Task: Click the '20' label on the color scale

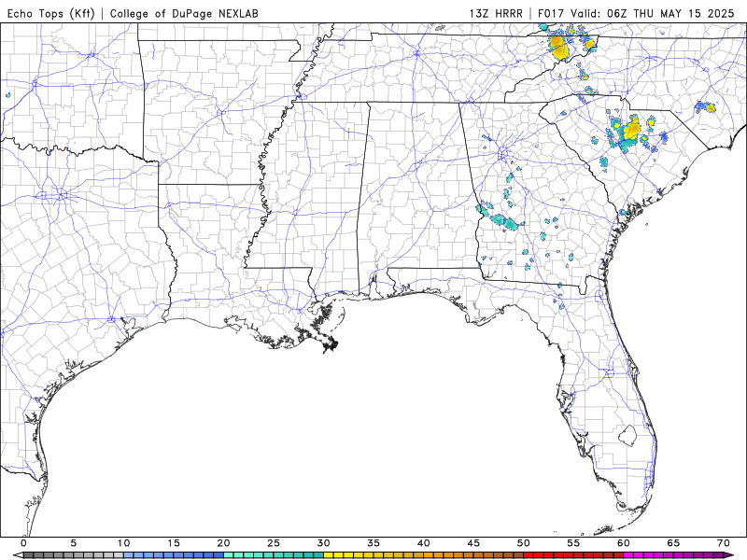Action: (223, 543)
